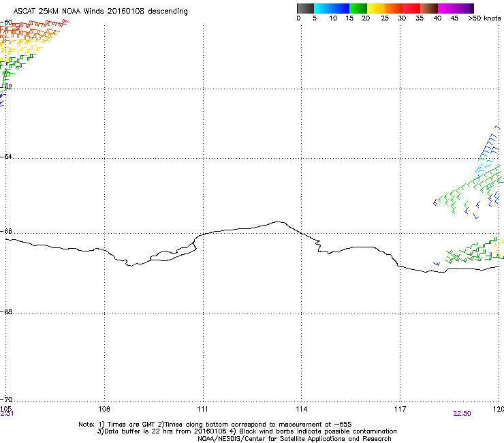Click the 108 longitude axis label
Viewport: 504px width, 443px height.
click(104, 409)
